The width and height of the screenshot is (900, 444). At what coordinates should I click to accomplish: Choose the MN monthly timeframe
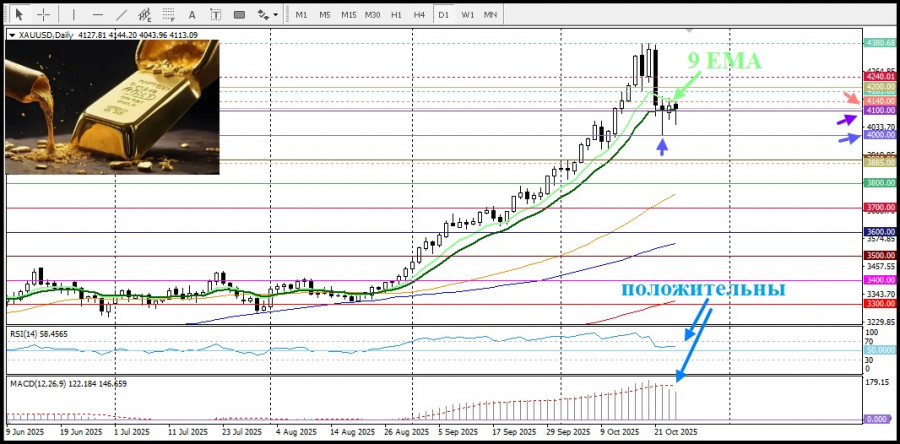click(x=491, y=14)
